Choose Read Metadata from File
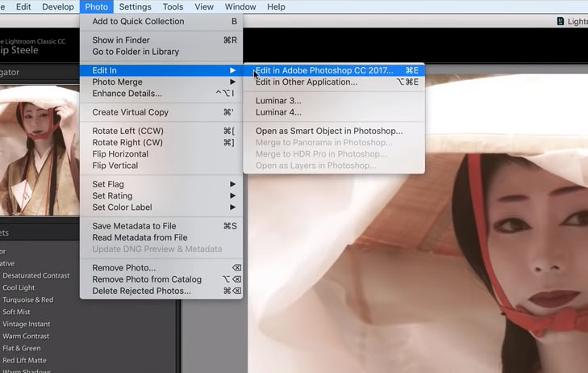The image size is (588, 373). click(161, 237)
